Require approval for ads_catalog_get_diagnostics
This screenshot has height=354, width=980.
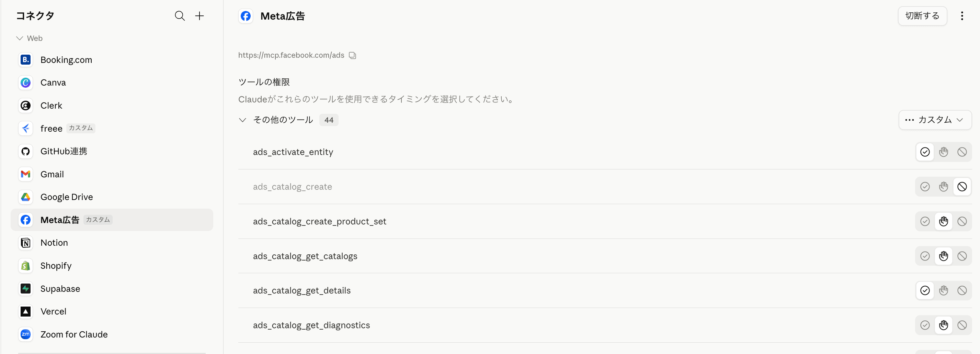click(x=944, y=325)
